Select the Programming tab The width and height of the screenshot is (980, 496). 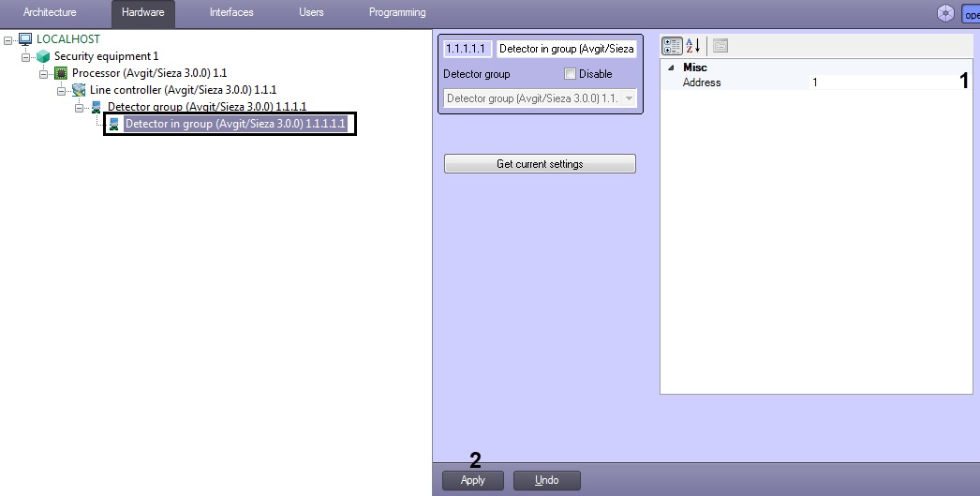tap(397, 12)
